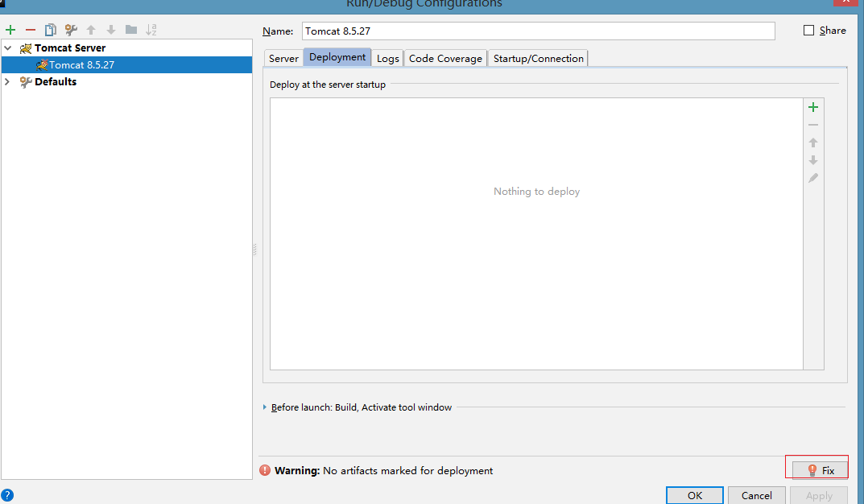
Task: Confirm the dialog with OK
Action: click(x=694, y=495)
